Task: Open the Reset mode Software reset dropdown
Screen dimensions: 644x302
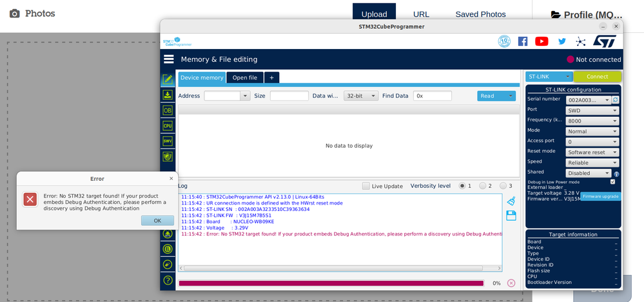Action: coord(592,152)
